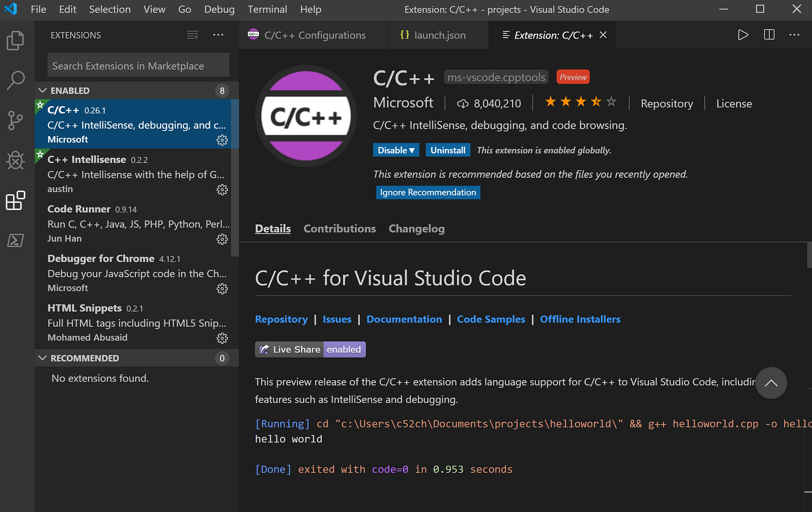Viewport: 812px width, 512px height.
Task: Select C++ Intellisense extension in list
Action: pyautogui.click(x=133, y=174)
